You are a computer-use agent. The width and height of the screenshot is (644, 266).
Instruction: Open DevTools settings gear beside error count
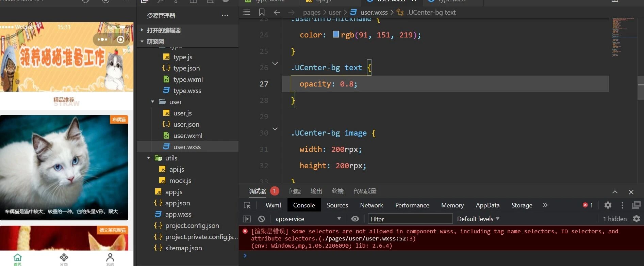pyautogui.click(x=608, y=205)
